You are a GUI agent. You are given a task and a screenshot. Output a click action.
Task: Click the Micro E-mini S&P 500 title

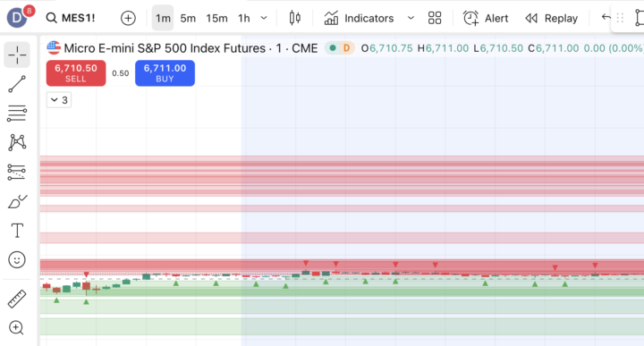coord(191,48)
